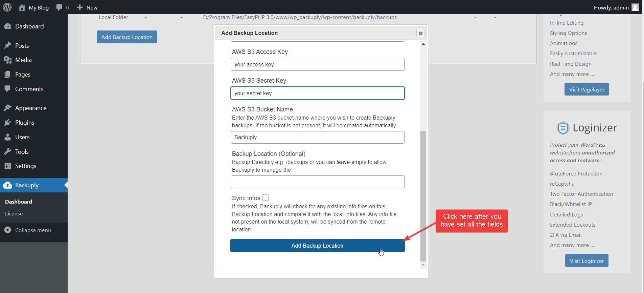Click the dialog scrollbar up arrow
644x293 pixels.
coord(423,44)
